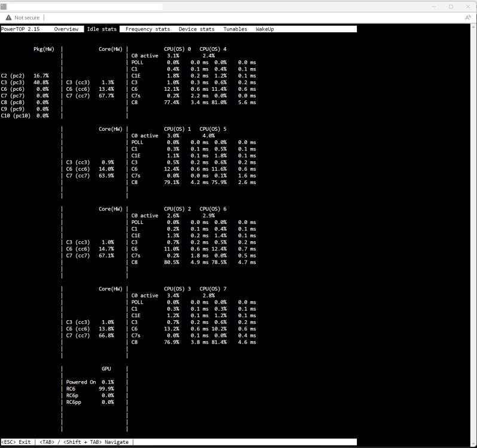Click the C6 (cc6) 13.8% core value
477x448 pixels.
[x=106, y=329]
